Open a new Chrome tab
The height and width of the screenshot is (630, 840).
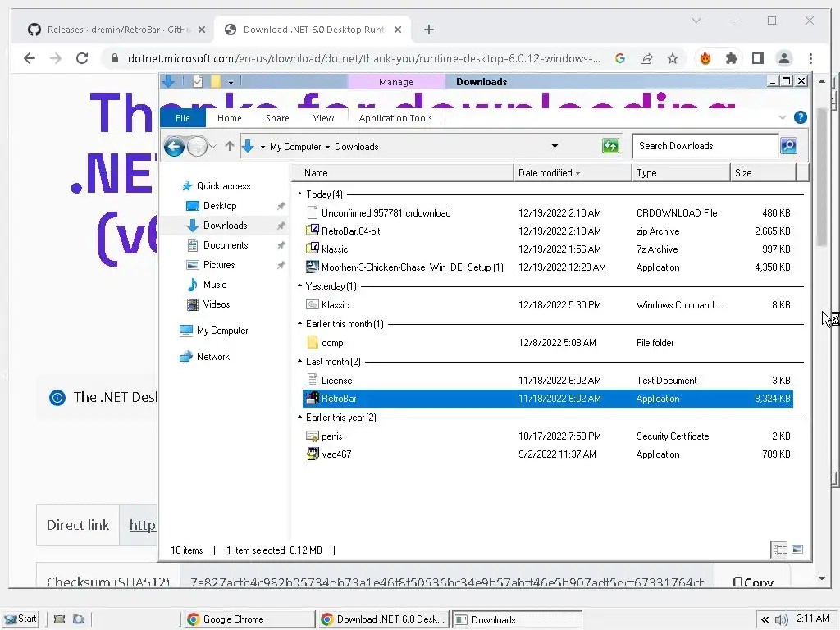coord(428,30)
